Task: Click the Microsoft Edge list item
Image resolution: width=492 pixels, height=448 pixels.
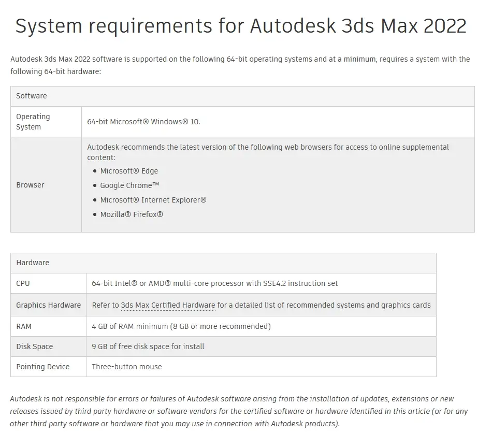Action: tap(129, 171)
